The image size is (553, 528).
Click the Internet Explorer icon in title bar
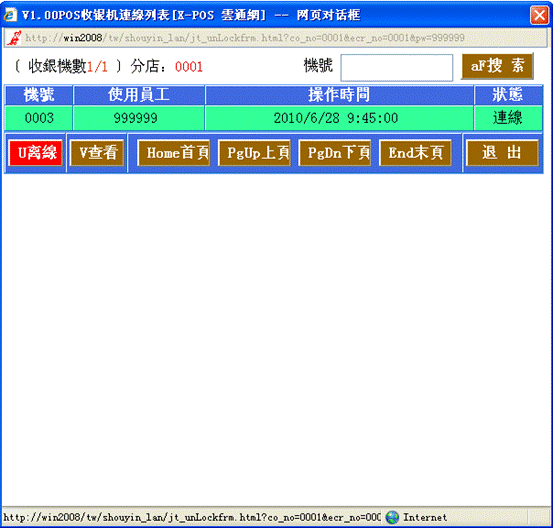[10, 15]
